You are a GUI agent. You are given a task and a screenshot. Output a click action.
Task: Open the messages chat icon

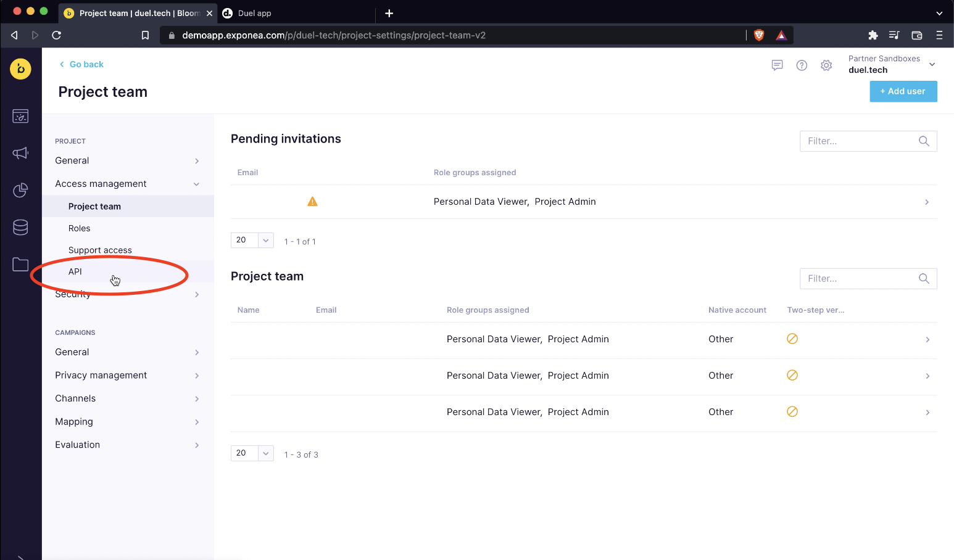pos(777,65)
